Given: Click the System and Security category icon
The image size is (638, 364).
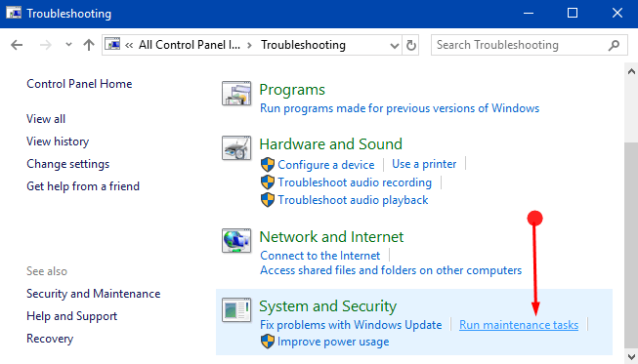Looking at the screenshot, I should pos(236,310).
